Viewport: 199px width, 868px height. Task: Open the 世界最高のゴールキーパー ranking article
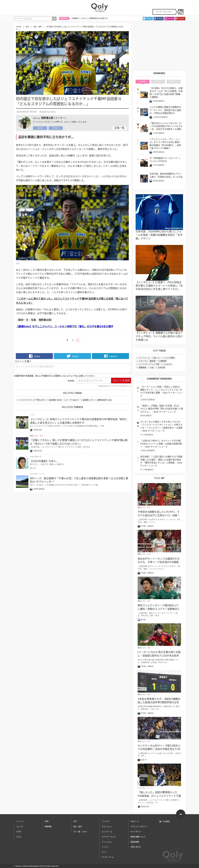[165, 160]
